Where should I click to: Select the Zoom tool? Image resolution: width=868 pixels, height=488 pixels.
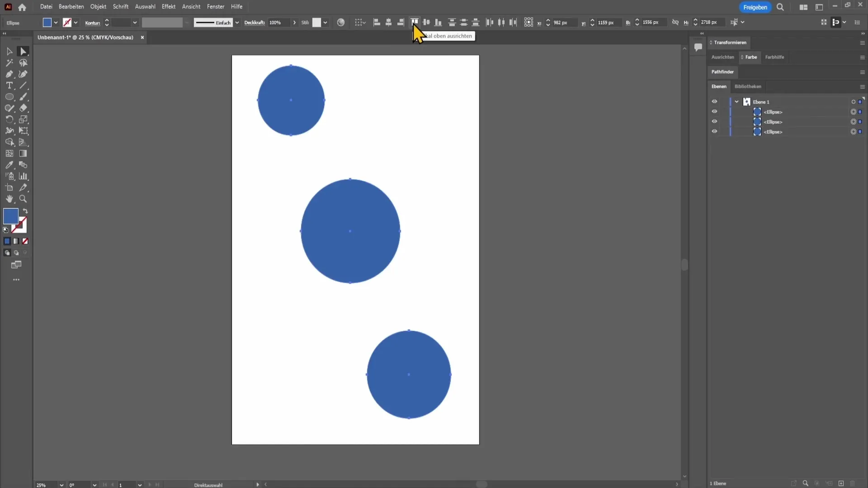pos(23,199)
